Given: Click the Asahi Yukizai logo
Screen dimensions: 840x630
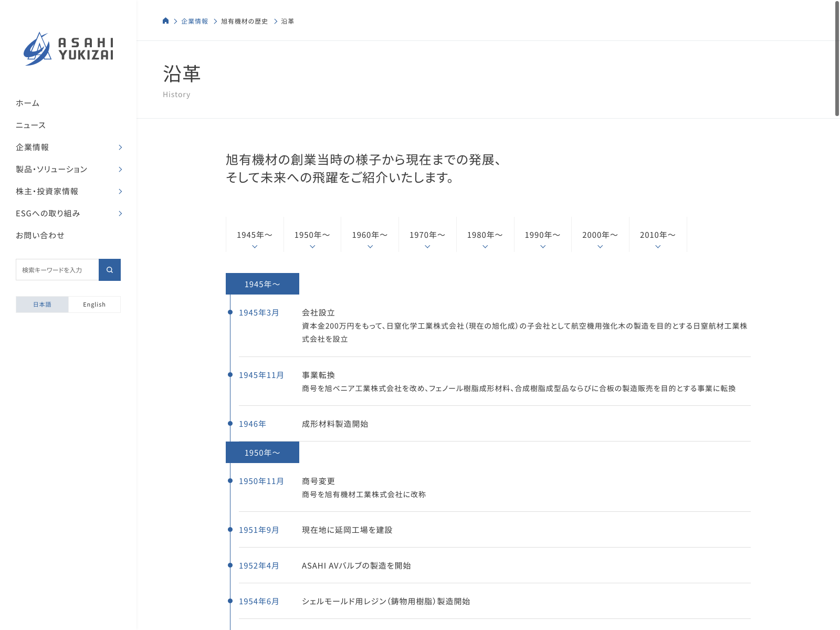Looking at the screenshot, I should (x=68, y=49).
